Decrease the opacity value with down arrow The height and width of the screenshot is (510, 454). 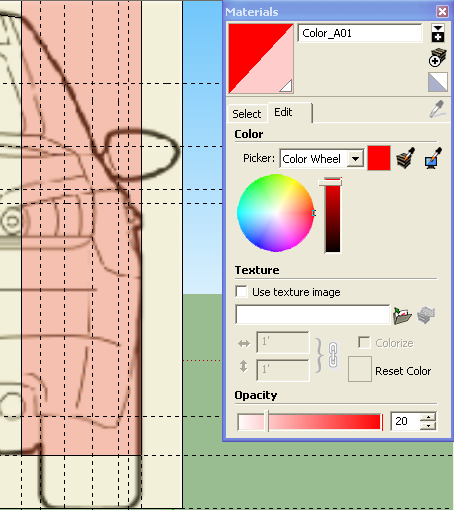pyautogui.click(x=428, y=426)
